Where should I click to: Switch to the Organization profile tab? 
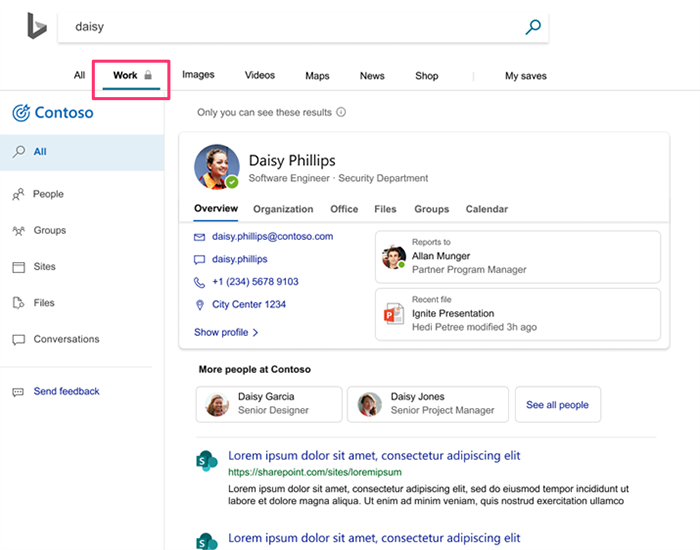[x=283, y=209]
